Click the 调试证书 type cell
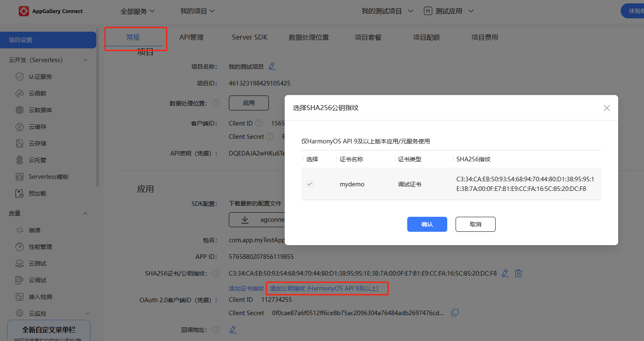The height and width of the screenshot is (341, 644). pyautogui.click(x=410, y=184)
